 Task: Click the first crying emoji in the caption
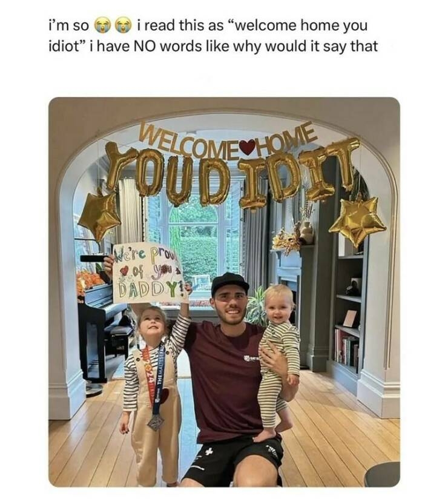pos(102,26)
